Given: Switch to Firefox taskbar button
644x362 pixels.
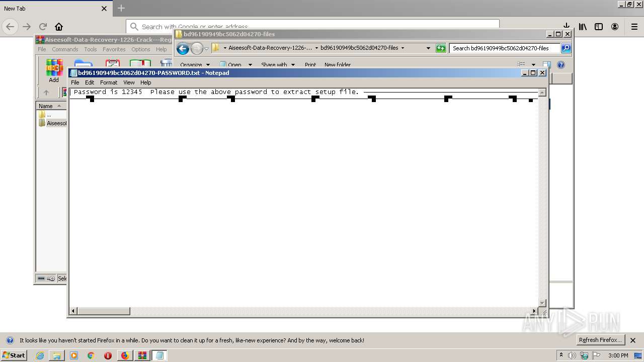Looking at the screenshot, I should (x=125, y=355).
